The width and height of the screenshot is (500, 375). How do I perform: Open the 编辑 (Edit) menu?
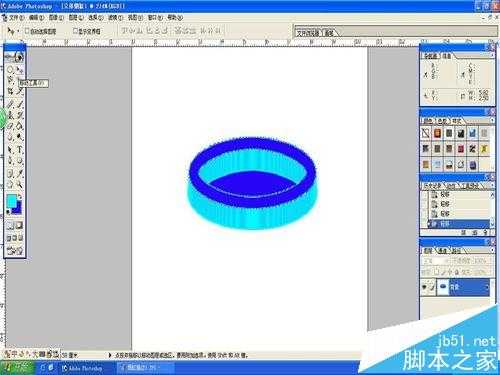coord(36,17)
